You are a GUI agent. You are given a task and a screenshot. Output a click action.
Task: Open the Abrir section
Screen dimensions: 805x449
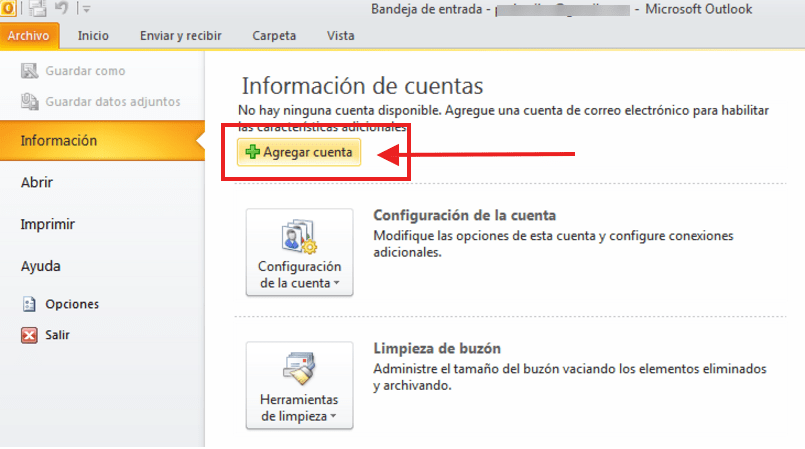(36, 182)
